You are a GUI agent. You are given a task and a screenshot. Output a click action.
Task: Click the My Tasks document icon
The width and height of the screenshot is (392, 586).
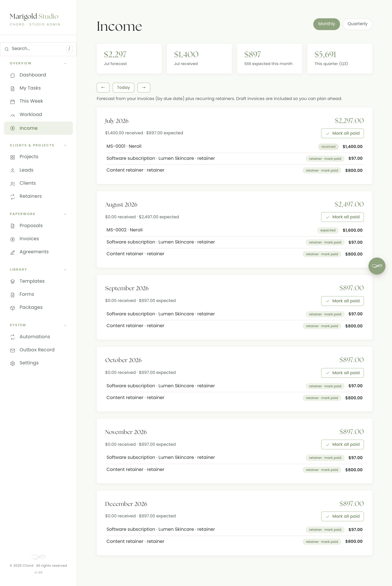(13, 89)
